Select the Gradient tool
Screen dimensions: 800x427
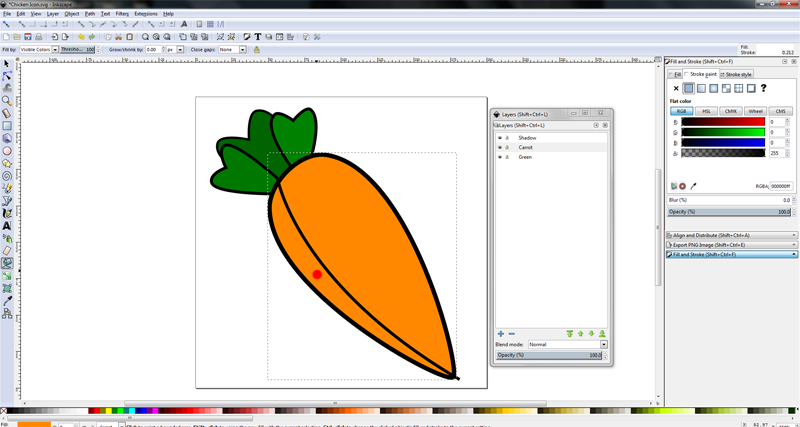[x=7, y=276]
